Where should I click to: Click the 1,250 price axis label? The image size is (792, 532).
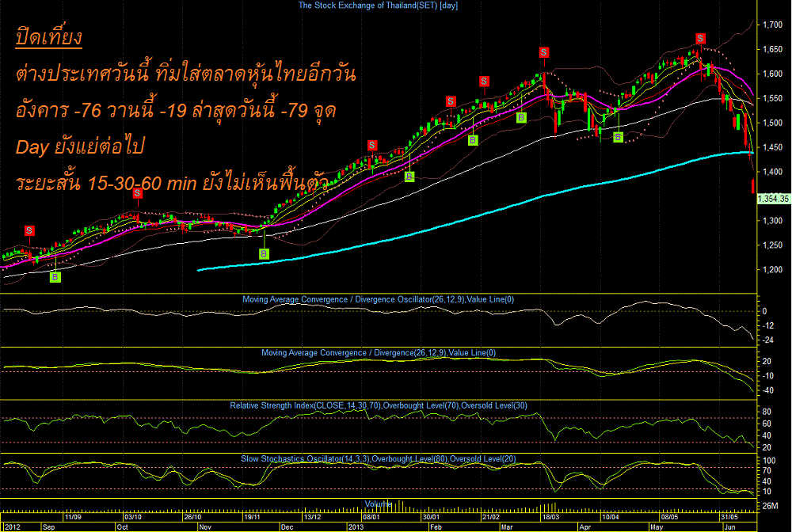773,245
